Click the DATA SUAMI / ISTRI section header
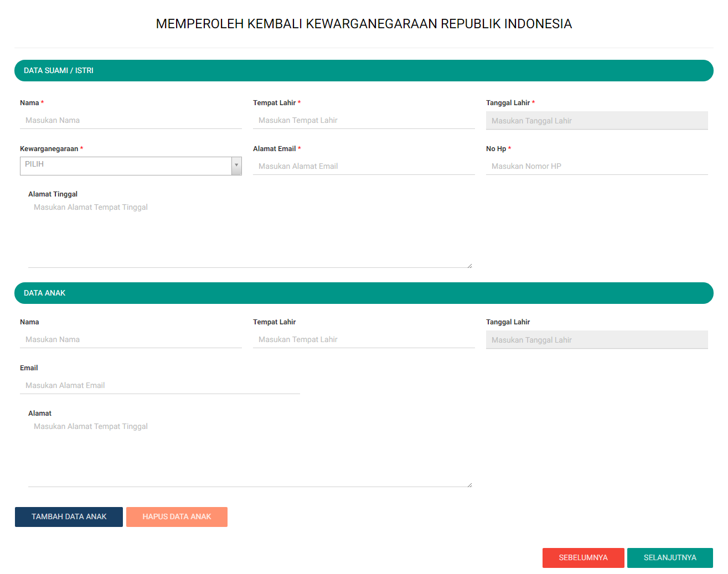728x574 pixels. coord(364,71)
